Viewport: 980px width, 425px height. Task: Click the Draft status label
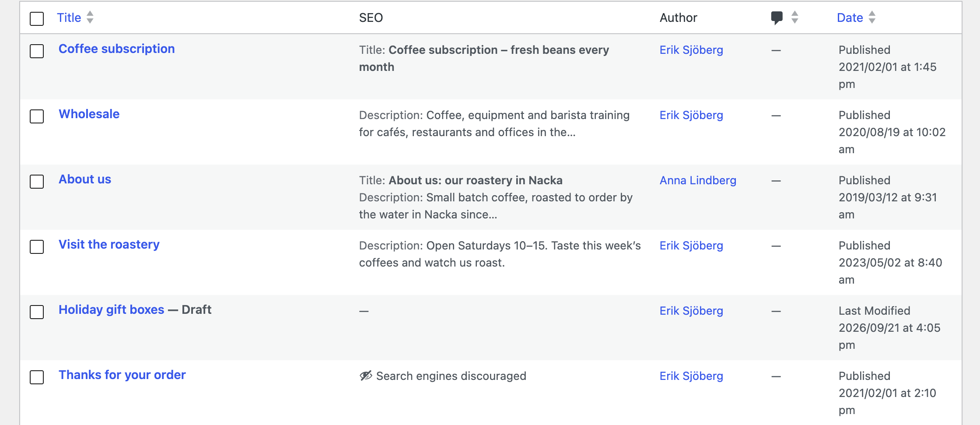(x=196, y=309)
